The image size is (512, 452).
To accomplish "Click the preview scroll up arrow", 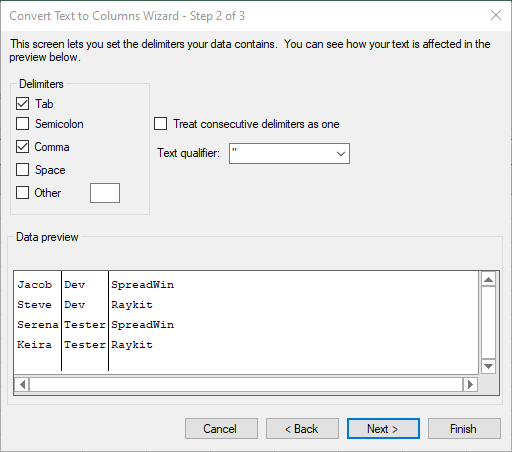I will coord(488,279).
